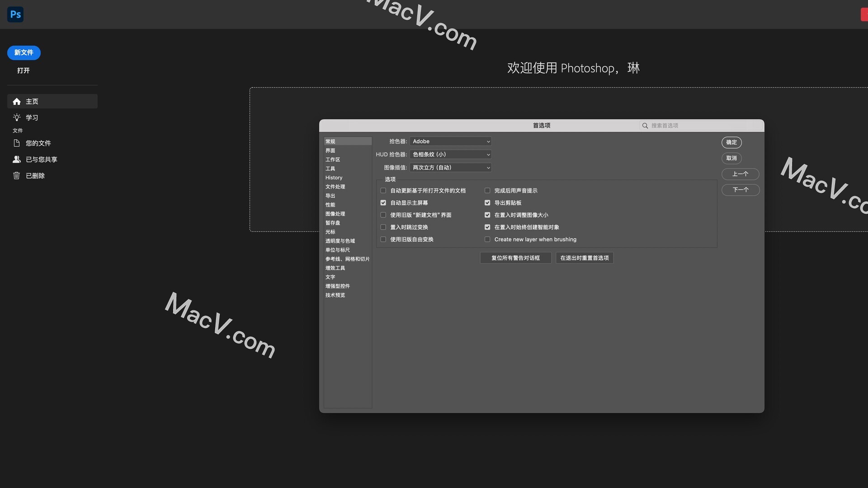Select the 主页 home icon in sidebar

click(17, 101)
